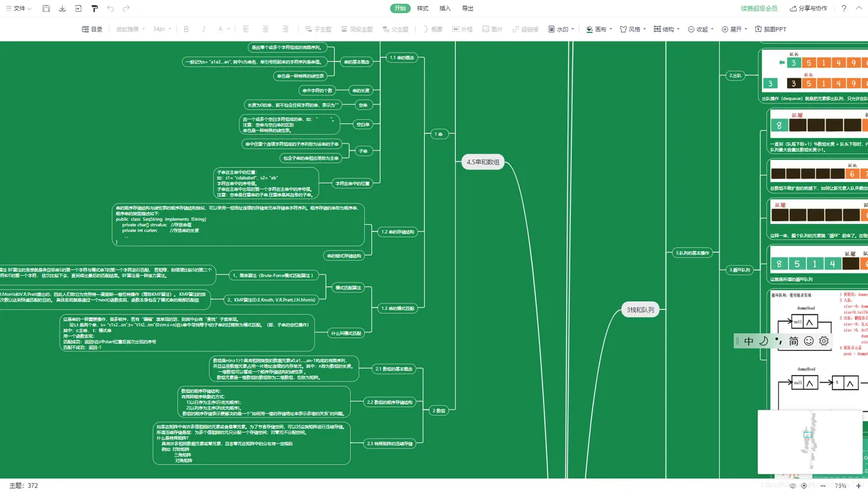Click the save icon in the title bar
The image size is (868, 493).
46,9
